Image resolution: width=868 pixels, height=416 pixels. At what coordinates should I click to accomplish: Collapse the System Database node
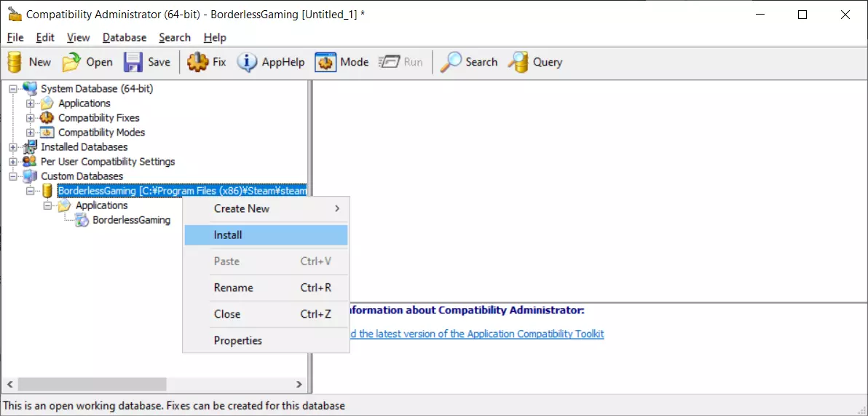[12, 89]
